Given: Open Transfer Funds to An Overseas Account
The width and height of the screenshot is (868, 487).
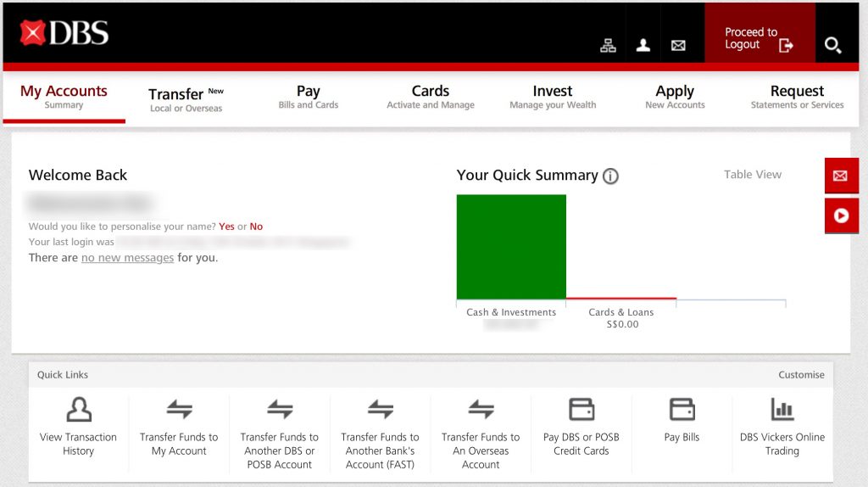Looking at the screenshot, I should 481,434.
